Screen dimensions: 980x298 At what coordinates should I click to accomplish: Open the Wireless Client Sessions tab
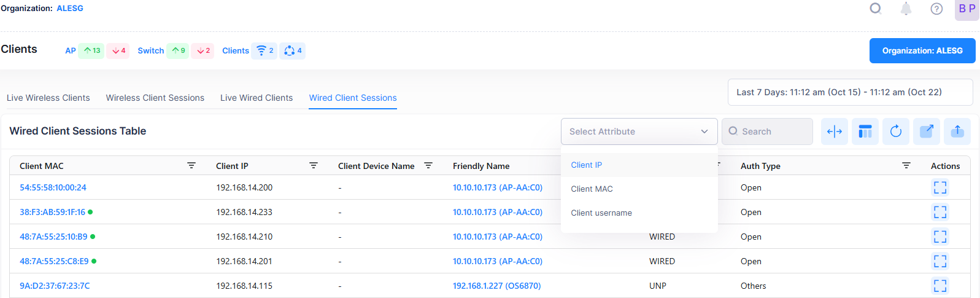tap(155, 98)
